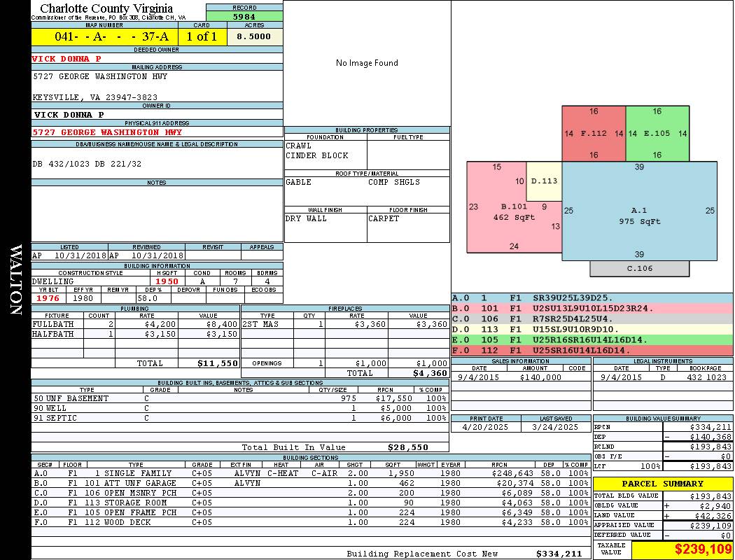
Task: Select blue section A.1 in the sketch
Action: 639,211
